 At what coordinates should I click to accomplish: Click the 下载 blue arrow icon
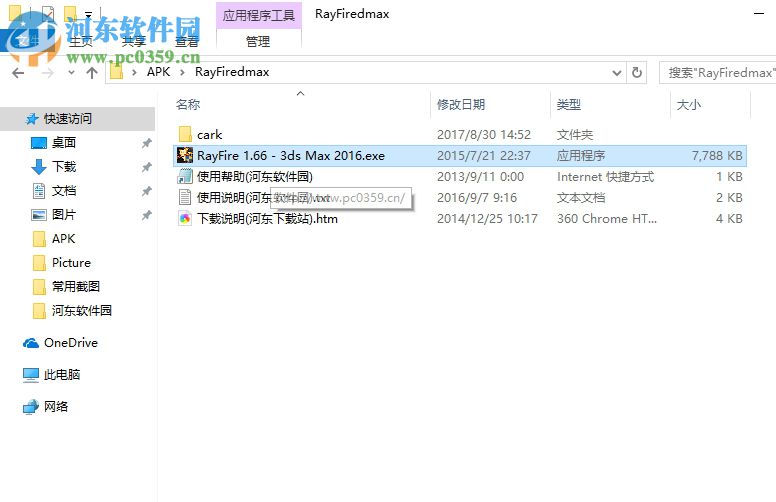pyautogui.click(x=39, y=167)
